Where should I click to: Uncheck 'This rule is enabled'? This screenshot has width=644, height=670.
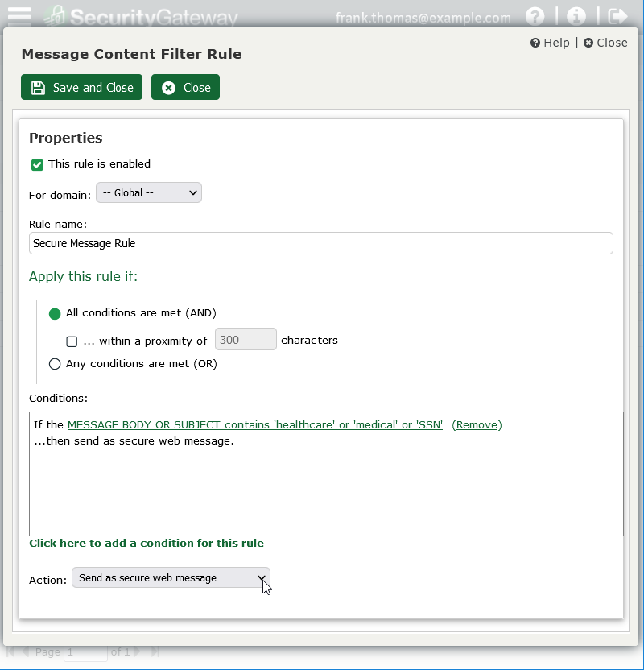(37, 164)
